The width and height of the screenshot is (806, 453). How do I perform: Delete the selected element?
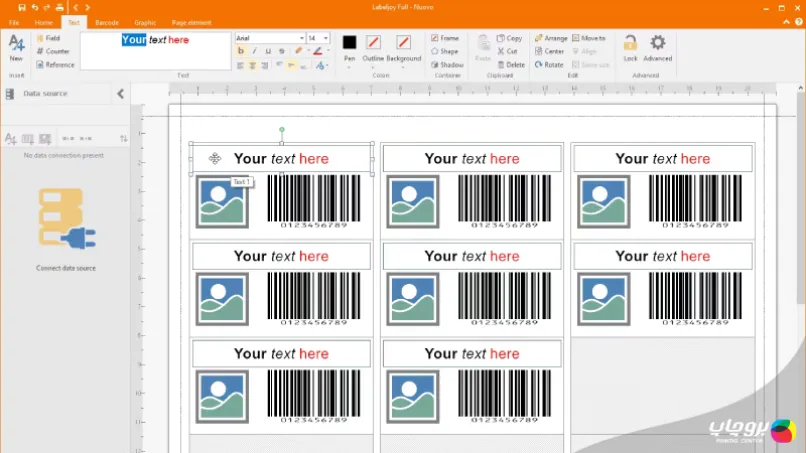(x=511, y=65)
